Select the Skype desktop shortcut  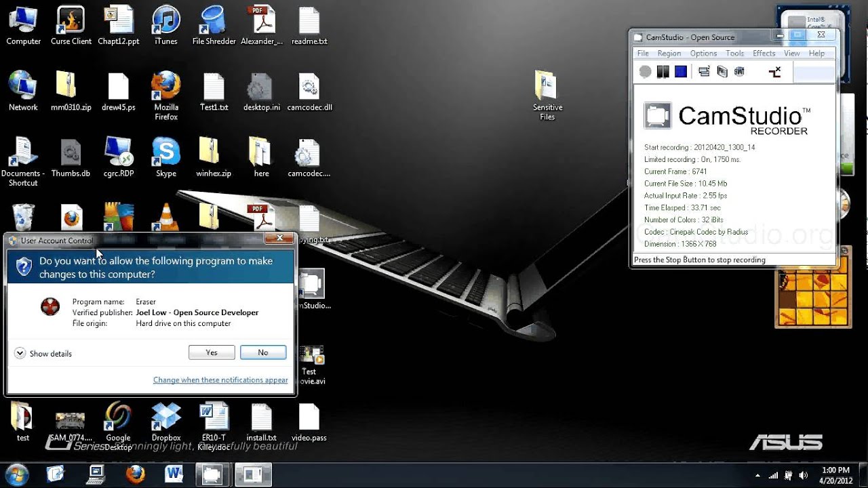(x=166, y=157)
